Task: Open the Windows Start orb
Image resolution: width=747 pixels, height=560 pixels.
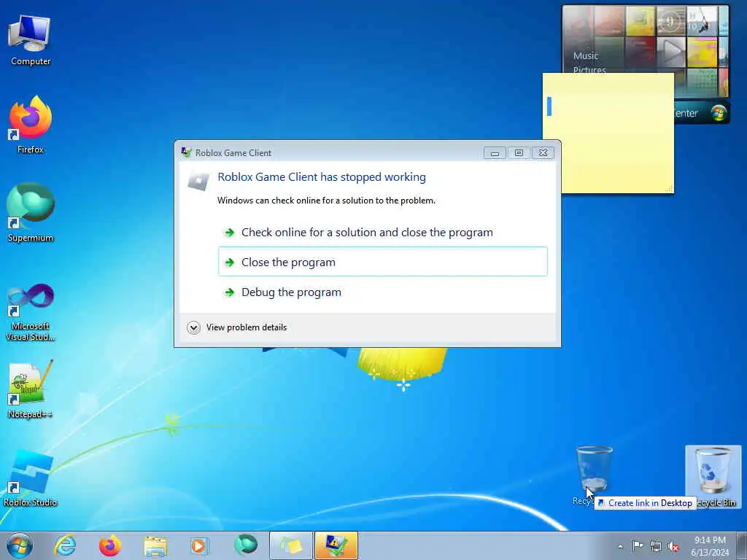Action: point(20,545)
